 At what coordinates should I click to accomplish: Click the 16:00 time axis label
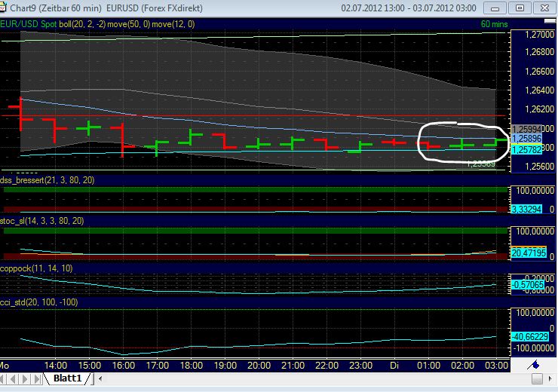pyautogui.click(x=124, y=366)
